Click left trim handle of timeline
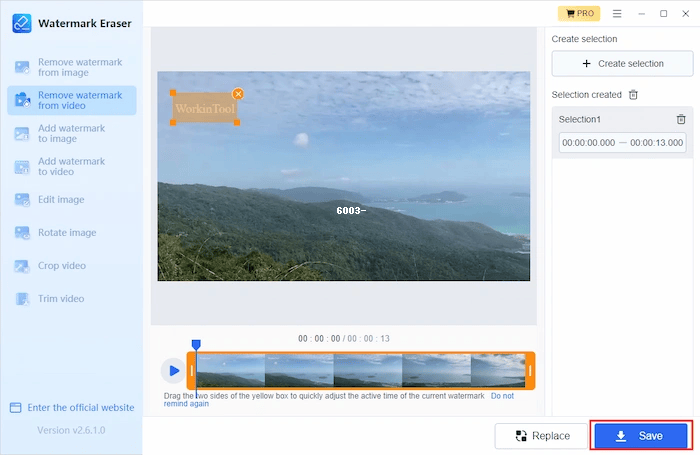 [192, 371]
